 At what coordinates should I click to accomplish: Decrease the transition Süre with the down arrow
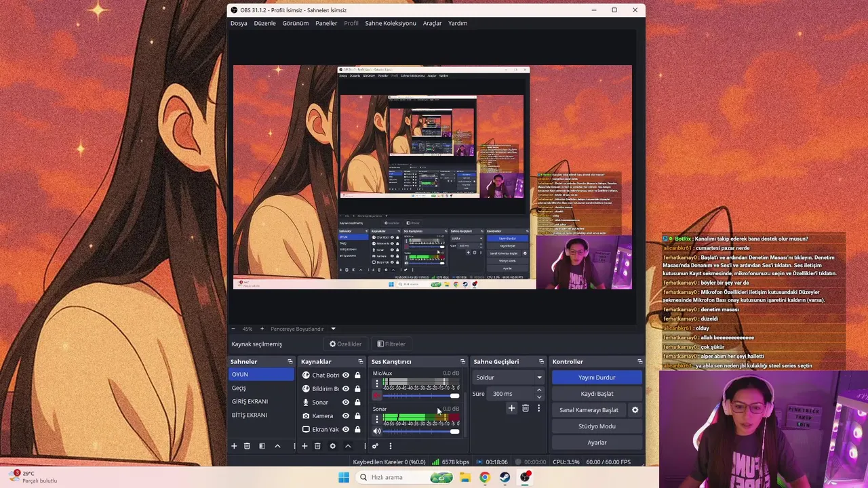coord(539,397)
